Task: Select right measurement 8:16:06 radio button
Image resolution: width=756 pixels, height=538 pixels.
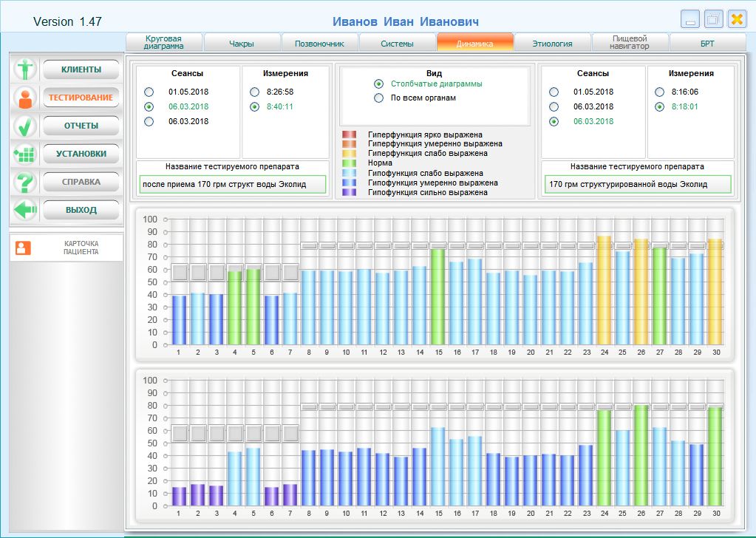Action: [660, 92]
